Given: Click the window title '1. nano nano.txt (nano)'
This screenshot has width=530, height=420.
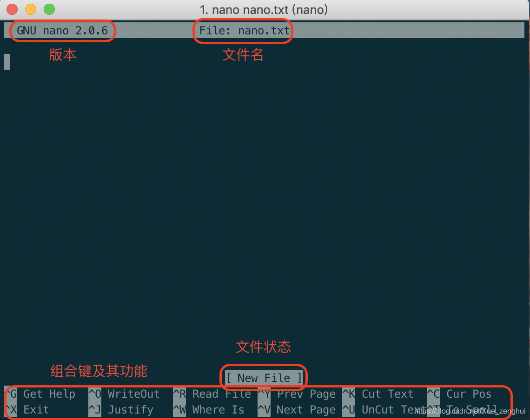Looking at the screenshot, I should point(264,9).
